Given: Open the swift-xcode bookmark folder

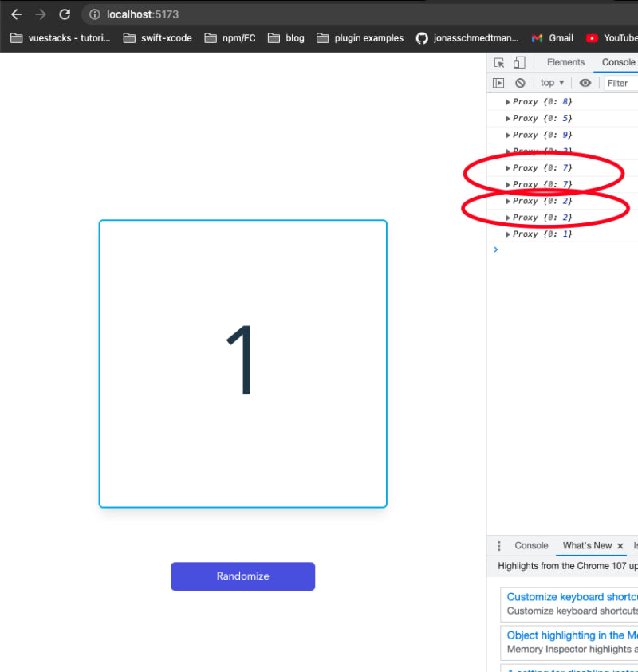Looking at the screenshot, I should [157, 38].
